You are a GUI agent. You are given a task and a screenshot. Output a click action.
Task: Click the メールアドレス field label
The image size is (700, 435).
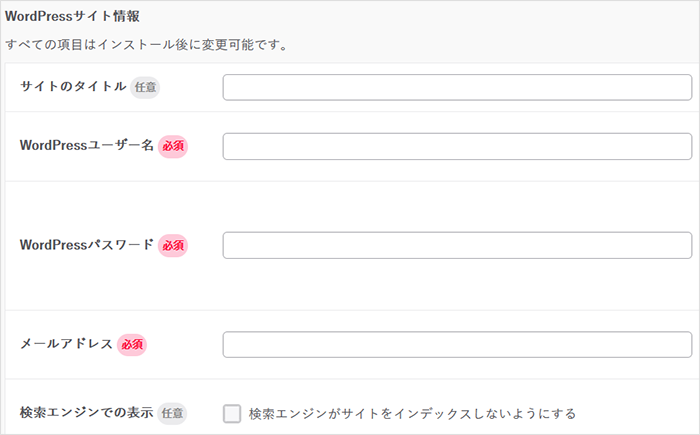[x=66, y=344]
